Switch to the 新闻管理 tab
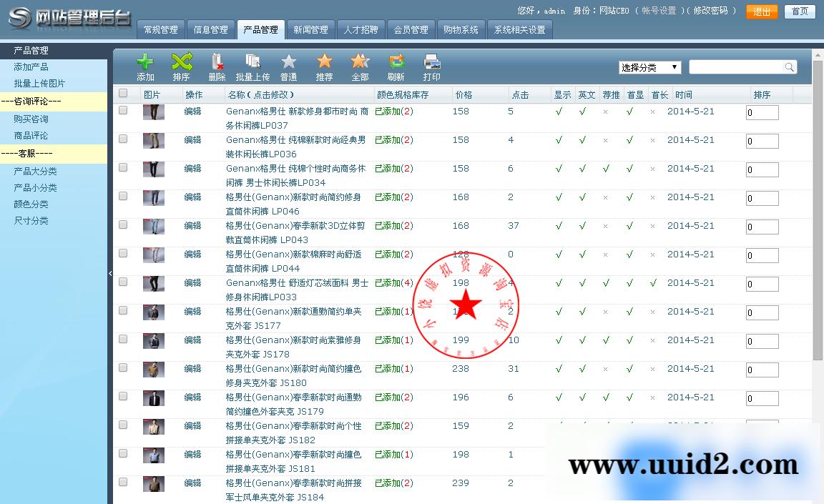The height and width of the screenshot is (504, 824). (310, 29)
